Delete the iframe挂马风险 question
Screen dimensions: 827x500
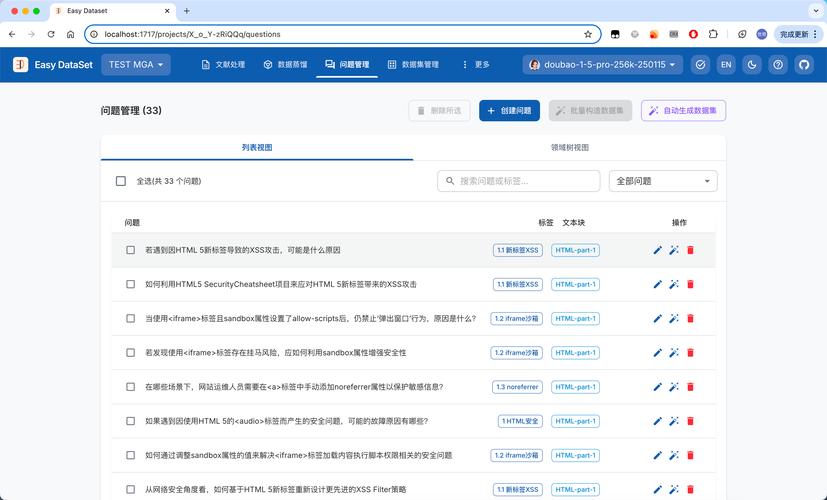(690, 353)
